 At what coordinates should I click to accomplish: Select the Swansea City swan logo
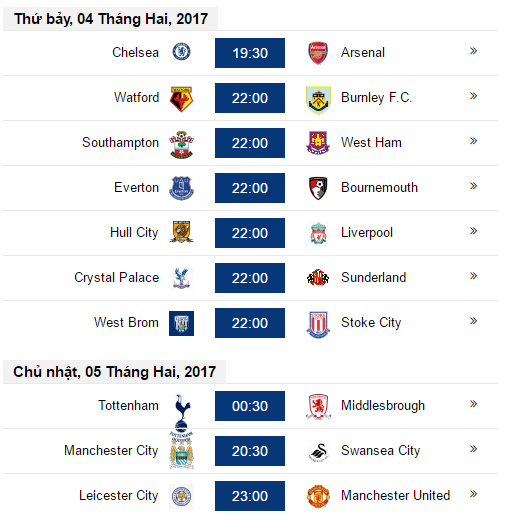point(318,452)
